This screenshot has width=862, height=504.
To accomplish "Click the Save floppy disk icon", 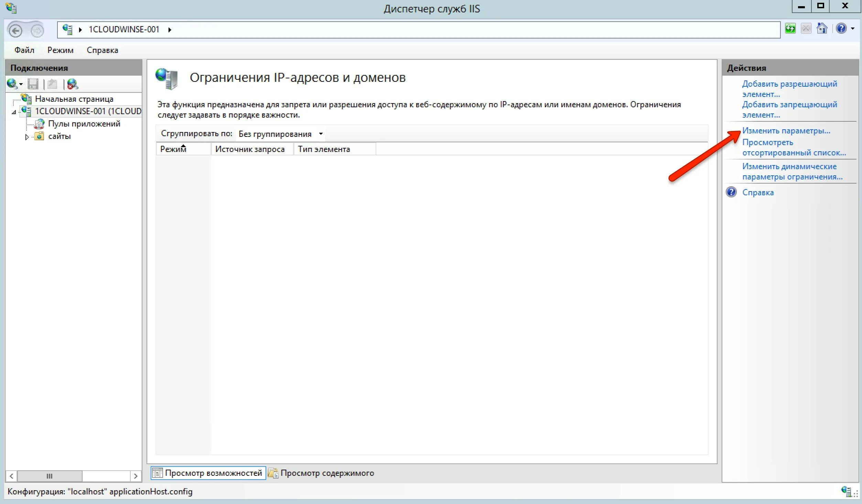I will coord(33,84).
